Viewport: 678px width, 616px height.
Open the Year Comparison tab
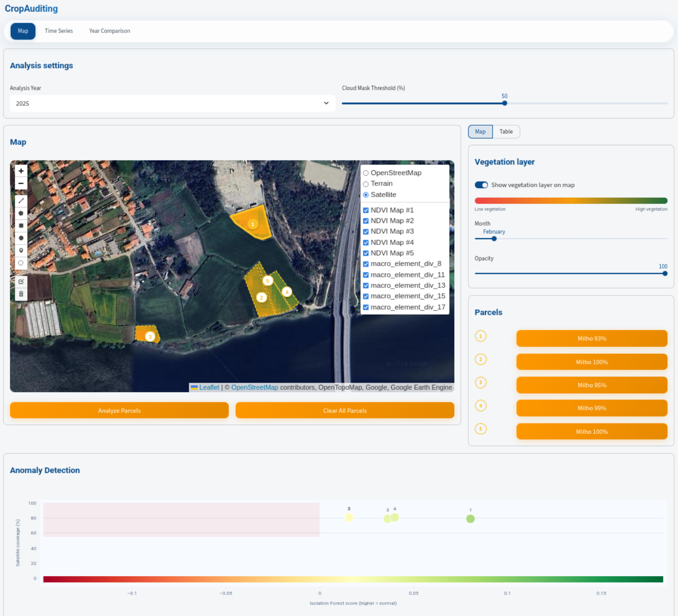click(109, 31)
